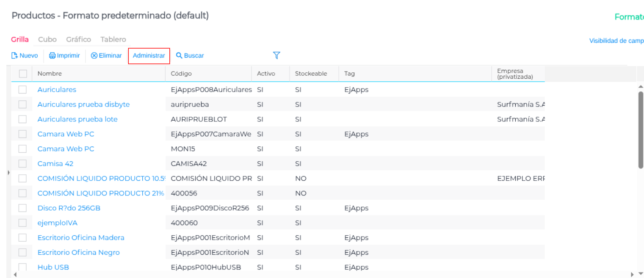Image resolution: width=644 pixels, height=278 pixels.
Task: Check the box for Auriculares row
Action: [22, 90]
